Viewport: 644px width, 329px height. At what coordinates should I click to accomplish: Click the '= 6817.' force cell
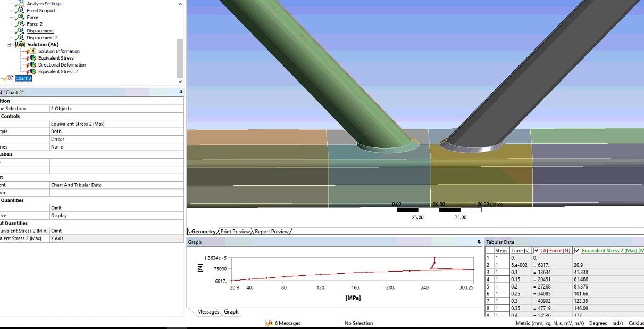tap(551, 265)
